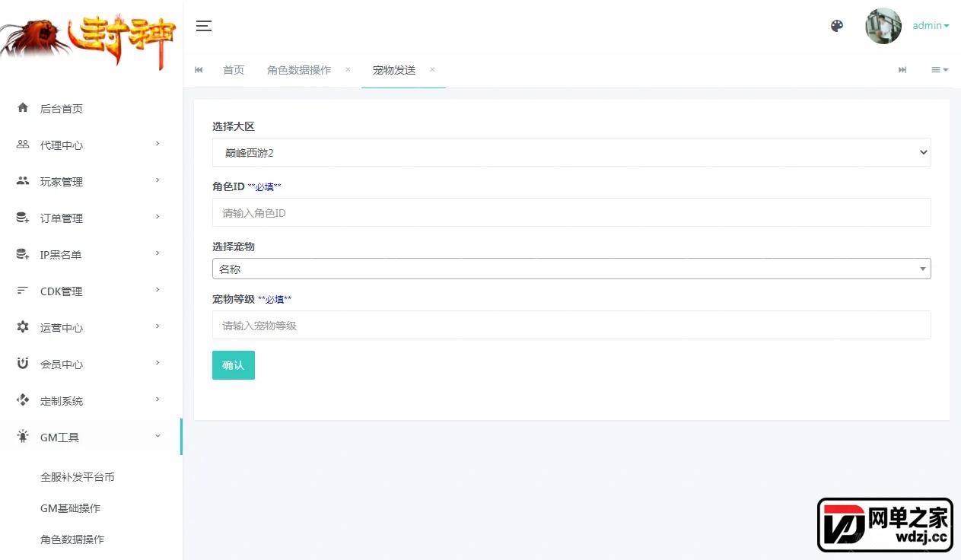Open the GM基础操作 submenu link
Screen dimensions: 961x560
pyautogui.click(x=70, y=508)
